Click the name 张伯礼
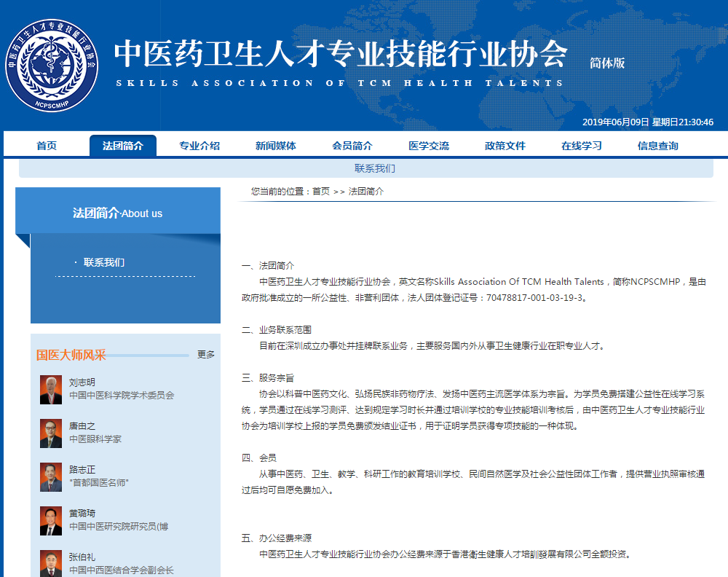The width and height of the screenshot is (728, 577). click(82, 557)
